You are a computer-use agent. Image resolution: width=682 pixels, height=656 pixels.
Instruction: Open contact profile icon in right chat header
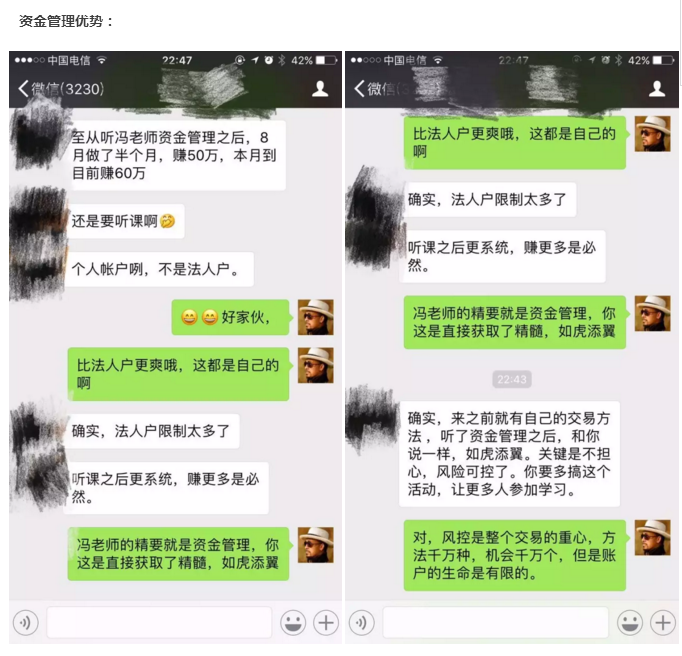[657, 89]
